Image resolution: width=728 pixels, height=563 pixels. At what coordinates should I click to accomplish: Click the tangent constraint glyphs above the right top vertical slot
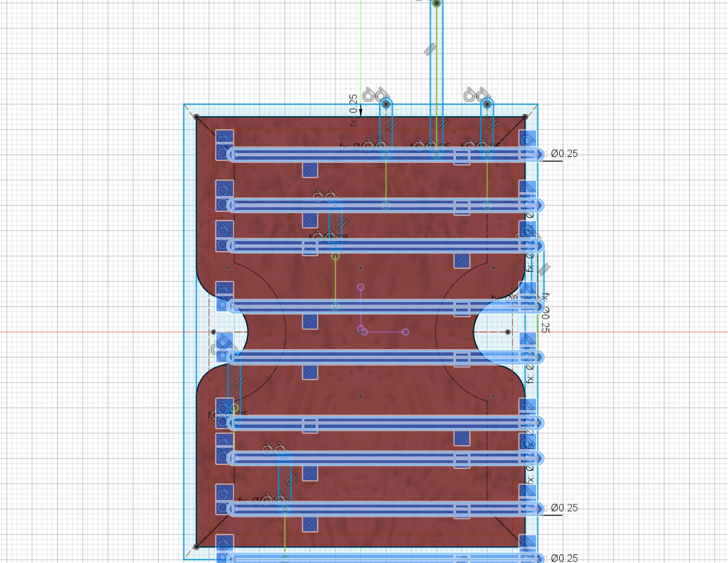pyautogui.click(x=477, y=94)
